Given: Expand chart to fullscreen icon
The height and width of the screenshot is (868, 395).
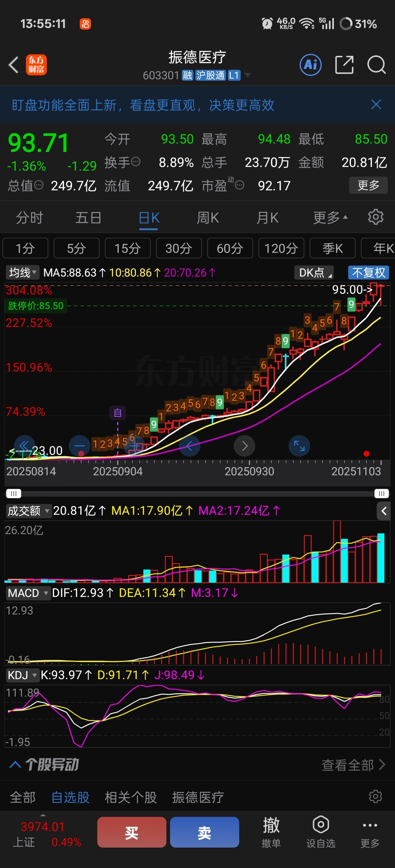Looking at the screenshot, I should pos(299,446).
